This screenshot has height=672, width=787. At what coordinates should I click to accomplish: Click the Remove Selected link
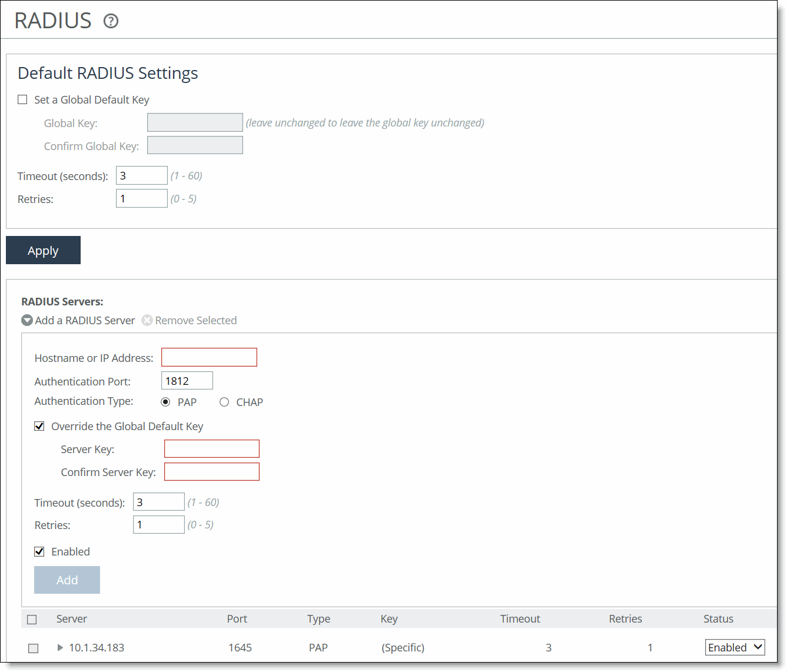coord(196,320)
